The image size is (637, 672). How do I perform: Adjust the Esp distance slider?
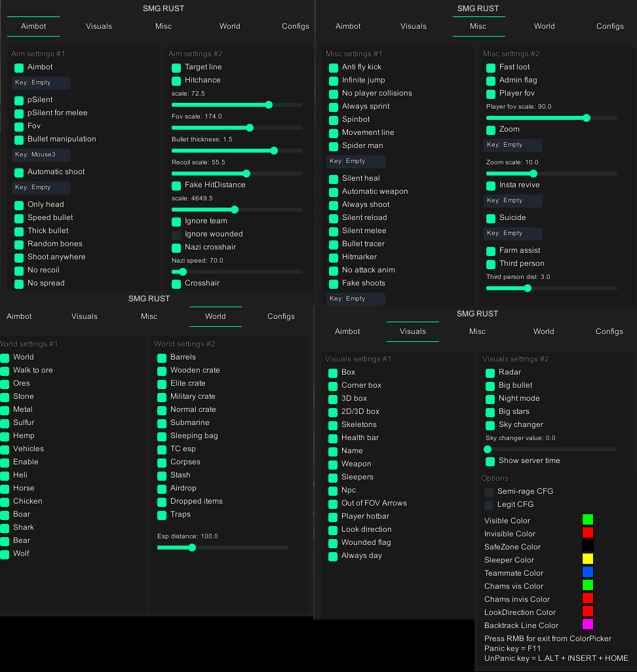point(223,548)
